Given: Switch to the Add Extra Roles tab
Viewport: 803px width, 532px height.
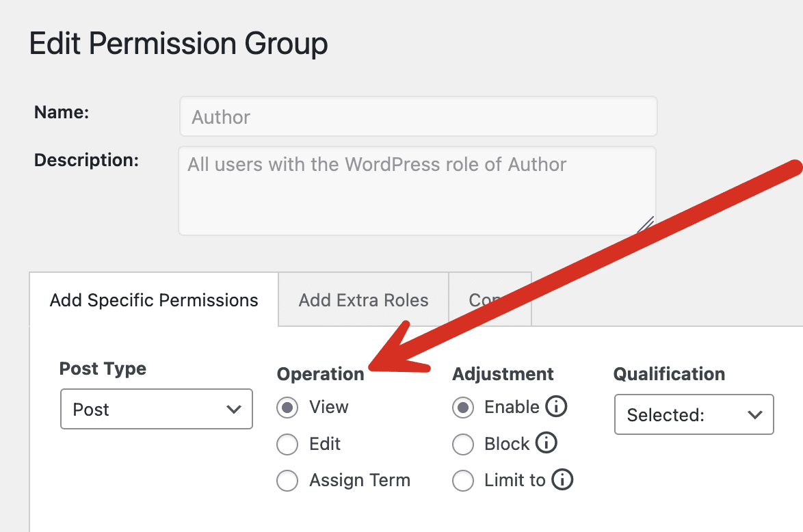Looking at the screenshot, I should click(x=363, y=300).
